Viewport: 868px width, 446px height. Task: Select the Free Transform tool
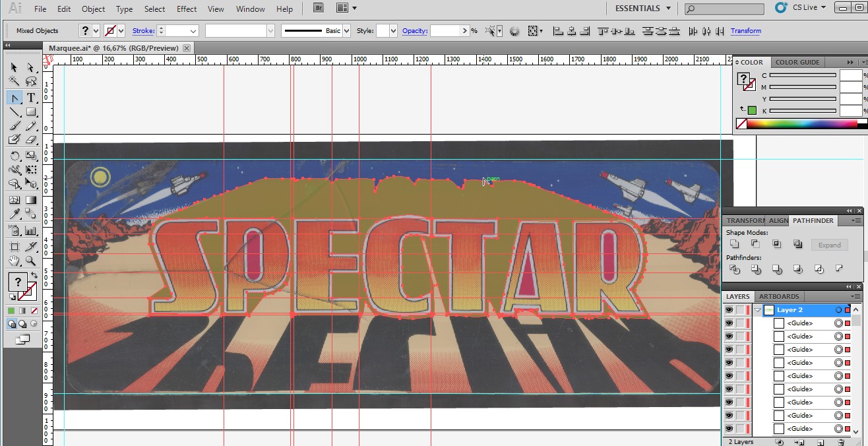[x=31, y=170]
